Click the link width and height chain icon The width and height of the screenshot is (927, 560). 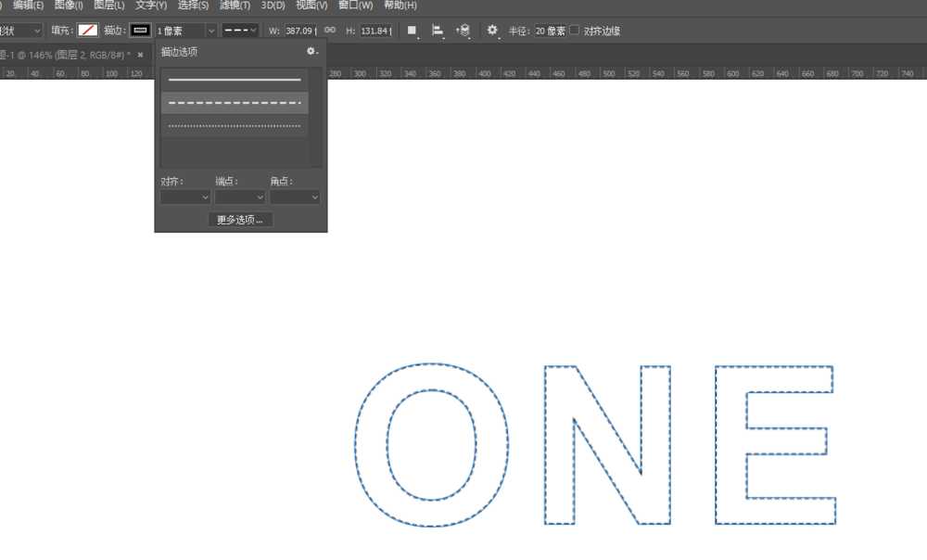tap(330, 30)
